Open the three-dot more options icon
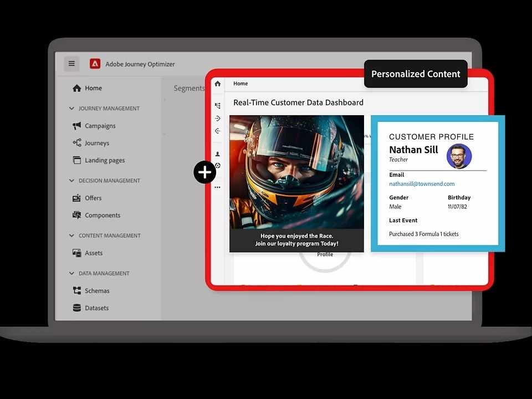The width and height of the screenshot is (532, 399). tap(218, 187)
